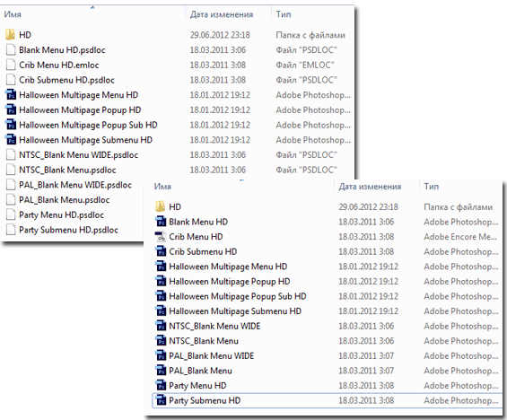Click Photoshop icon of Crib Submenu HD
Screen dimensions: 507x420
point(161,251)
